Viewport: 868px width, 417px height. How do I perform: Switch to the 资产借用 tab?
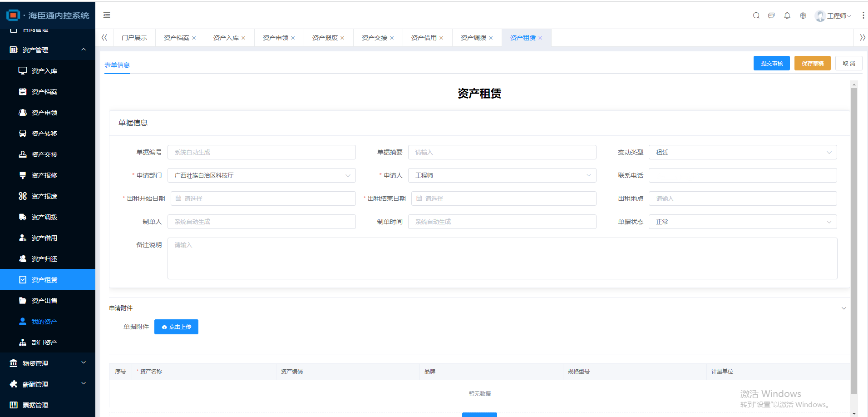[424, 38]
